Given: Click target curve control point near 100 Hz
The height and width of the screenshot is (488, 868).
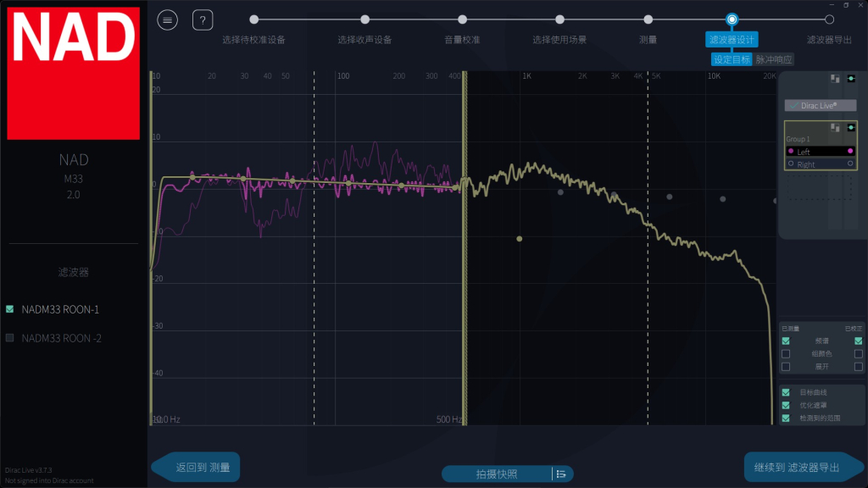Looking at the screenshot, I should (x=348, y=183).
